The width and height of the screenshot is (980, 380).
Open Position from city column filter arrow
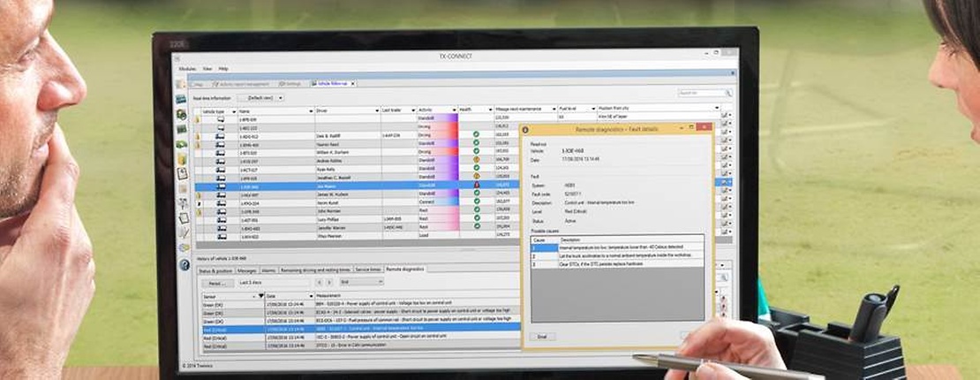coord(716,109)
